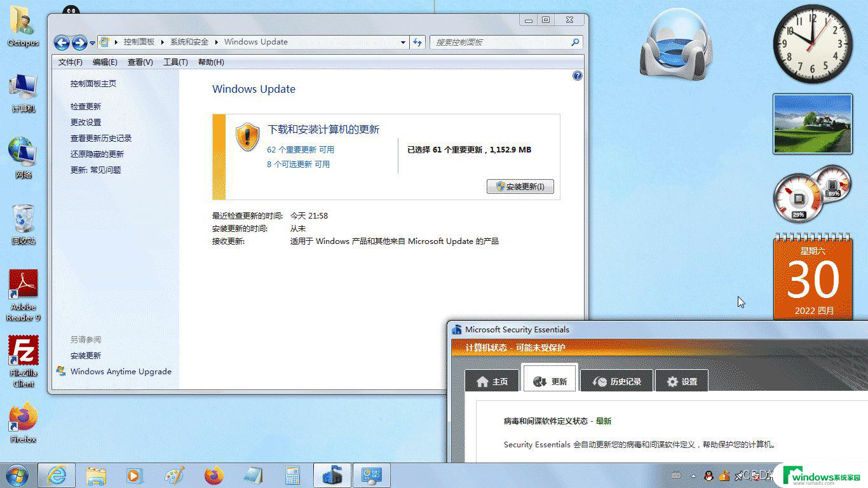
Task: Show hidden tray icons arrow
Action: click(x=693, y=475)
